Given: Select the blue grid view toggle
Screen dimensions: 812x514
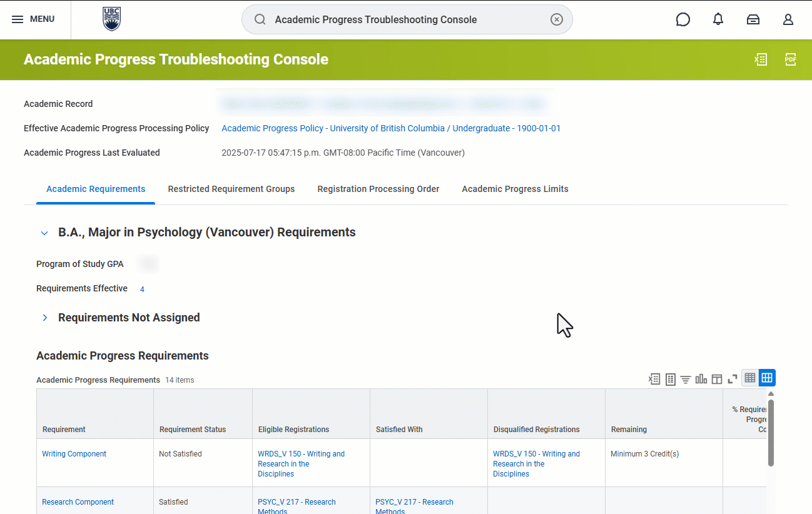Looking at the screenshot, I should tap(767, 378).
